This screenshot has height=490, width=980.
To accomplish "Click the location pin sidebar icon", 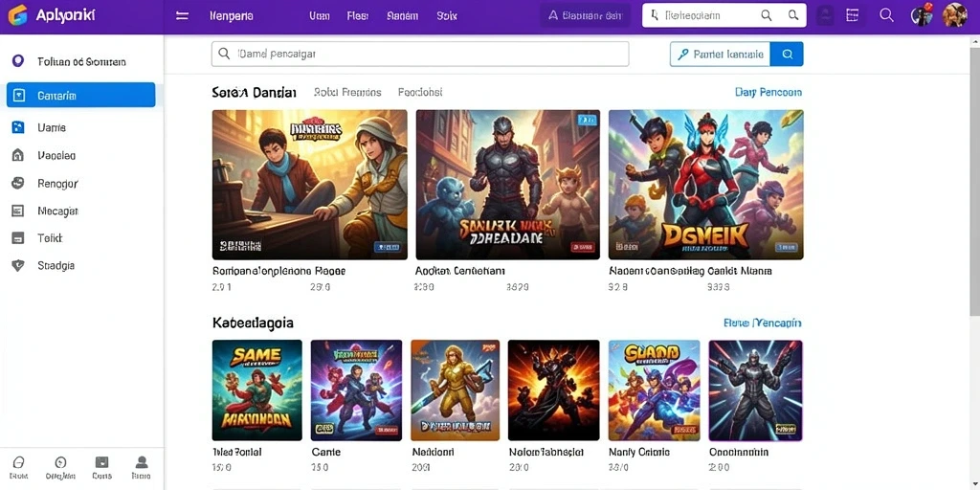I will point(17,61).
